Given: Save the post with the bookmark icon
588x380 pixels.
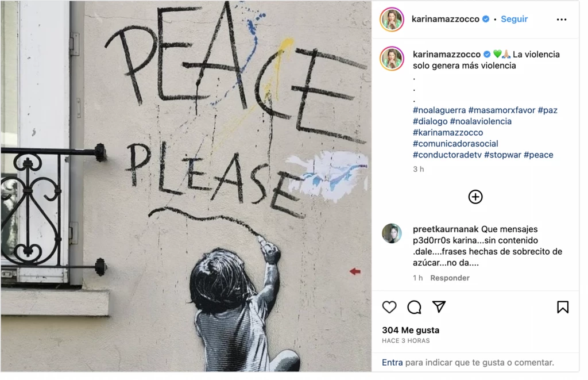Looking at the screenshot, I should pos(563,307).
